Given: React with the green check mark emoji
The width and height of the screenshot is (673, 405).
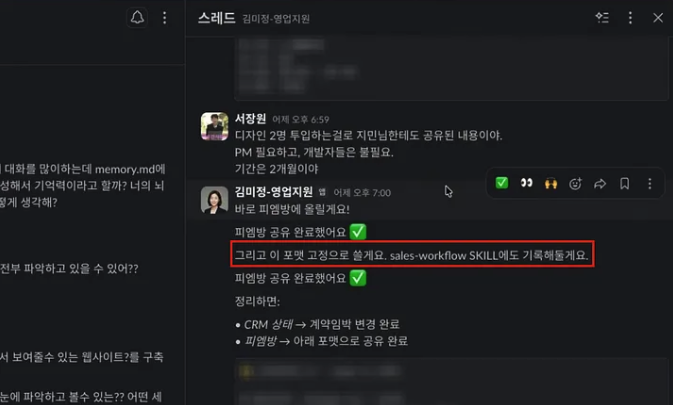Looking at the screenshot, I should click(x=502, y=183).
